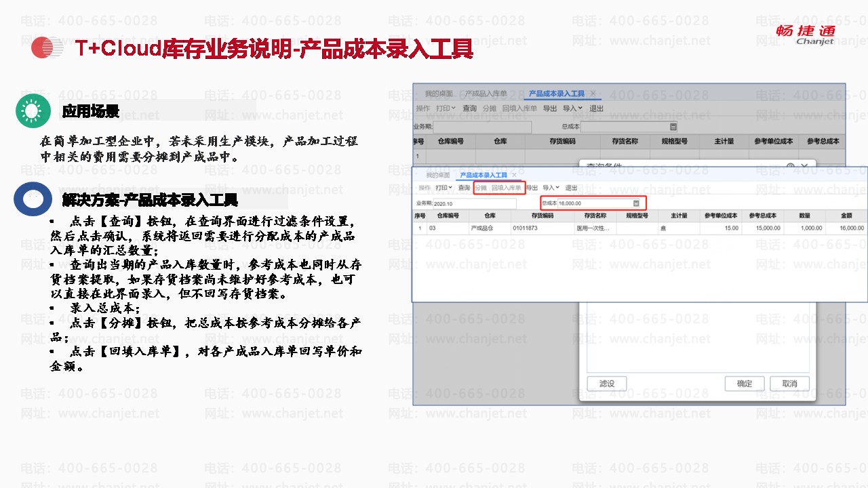Open the 打印 dropdown in the back window

446,108
